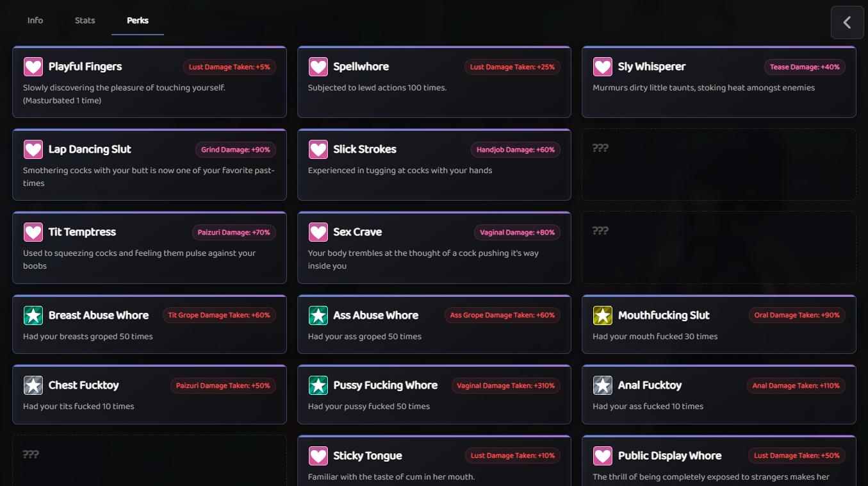Click the heart icon on Slick Strokes
The image size is (868, 486).
click(x=318, y=149)
